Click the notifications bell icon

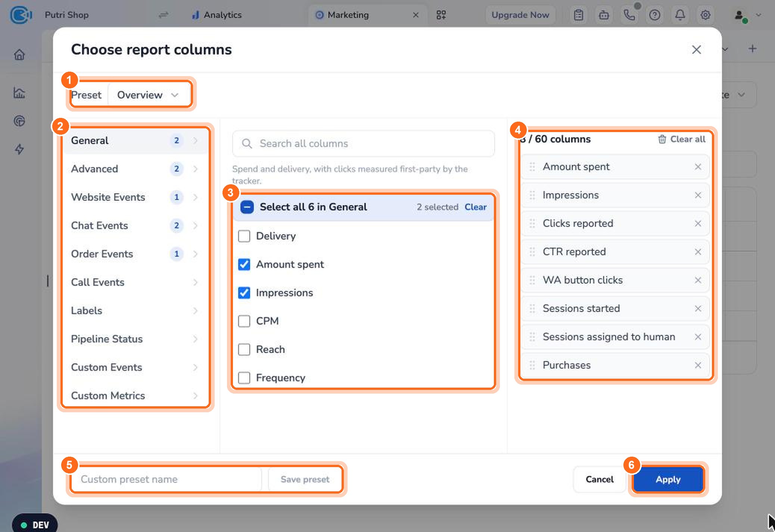click(x=680, y=15)
